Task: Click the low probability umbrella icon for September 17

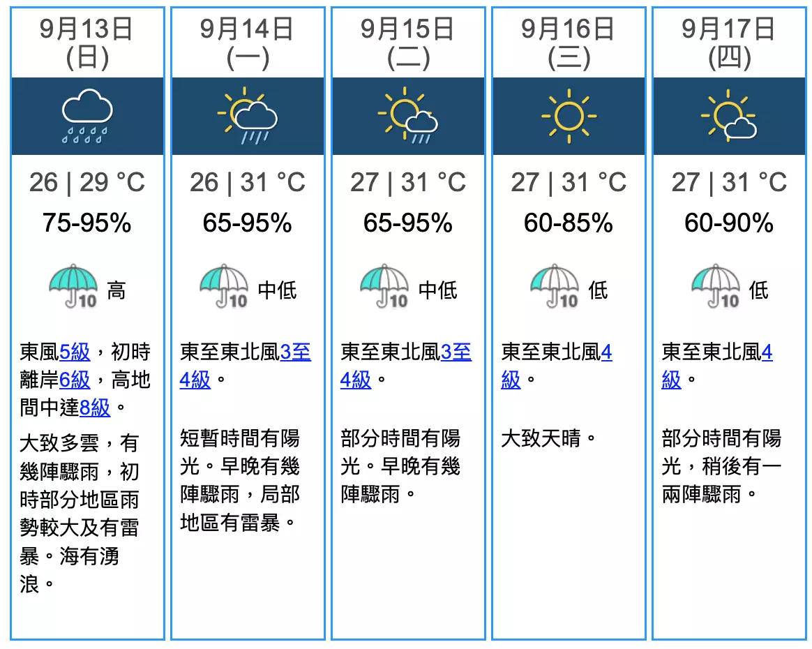Action: (x=716, y=286)
